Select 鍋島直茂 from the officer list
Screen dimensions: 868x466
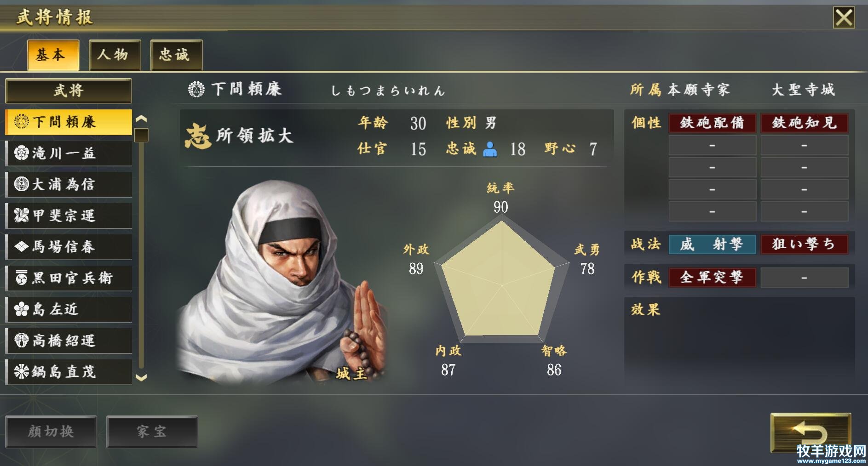coord(69,372)
